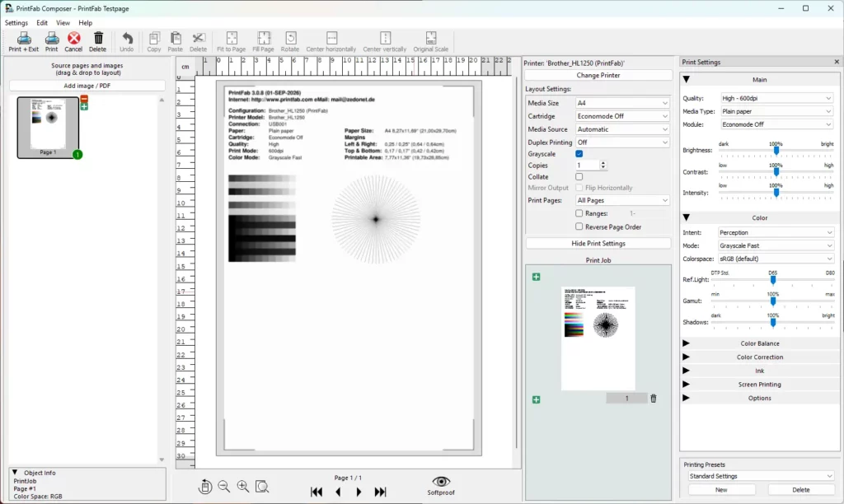The width and height of the screenshot is (844, 504).
Task: Open the Media Type dropdown
Action: (776, 111)
